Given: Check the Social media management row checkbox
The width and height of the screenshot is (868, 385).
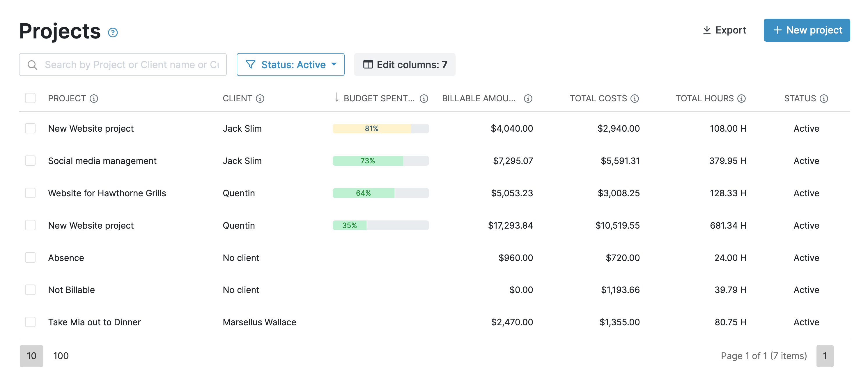Looking at the screenshot, I should 30,160.
